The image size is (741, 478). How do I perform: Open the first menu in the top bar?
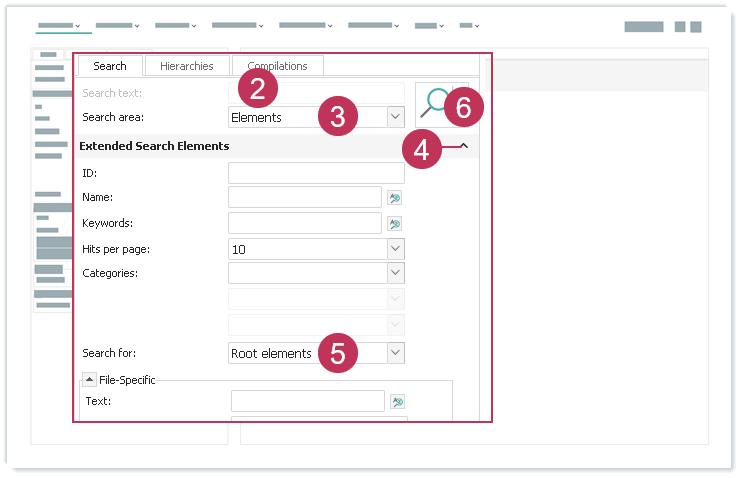(58, 25)
